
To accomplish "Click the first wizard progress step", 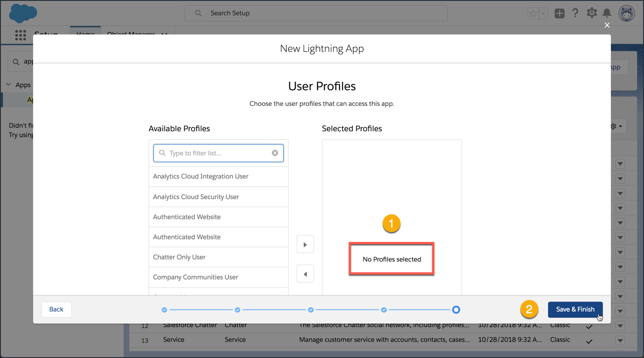I will tap(165, 310).
